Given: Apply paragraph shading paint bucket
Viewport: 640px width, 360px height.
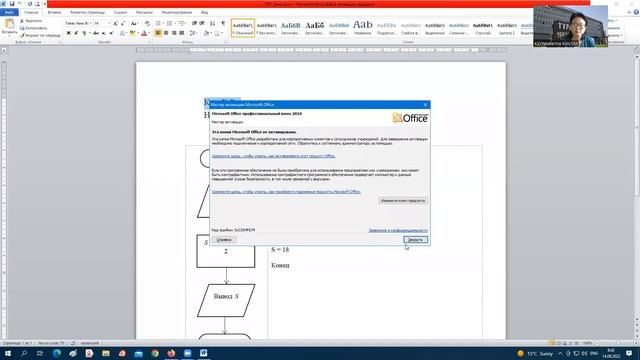Looking at the screenshot, I should click(207, 33).
